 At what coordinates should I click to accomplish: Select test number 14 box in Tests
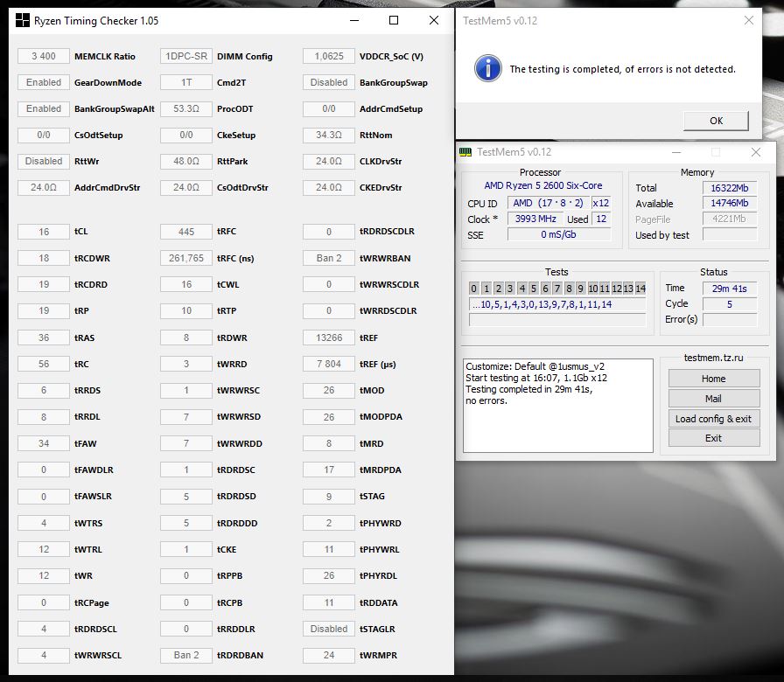(x=640, y=289)
